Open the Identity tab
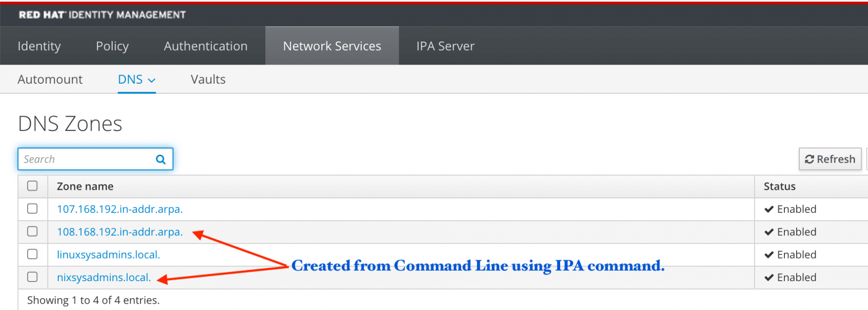The image size is (868, 310). point(39,46)
